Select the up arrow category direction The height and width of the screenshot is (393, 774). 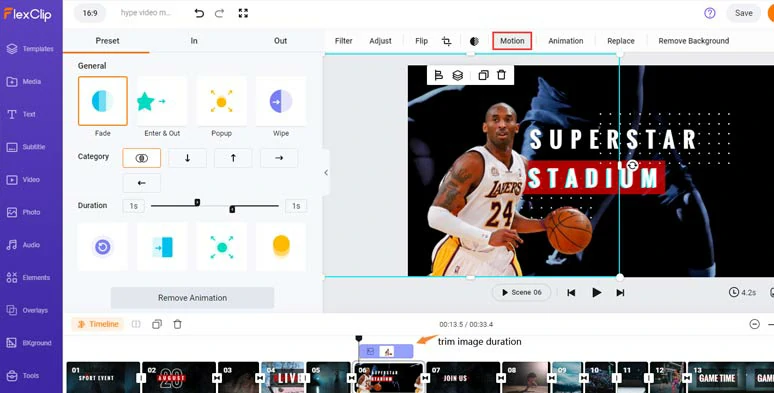233,158
